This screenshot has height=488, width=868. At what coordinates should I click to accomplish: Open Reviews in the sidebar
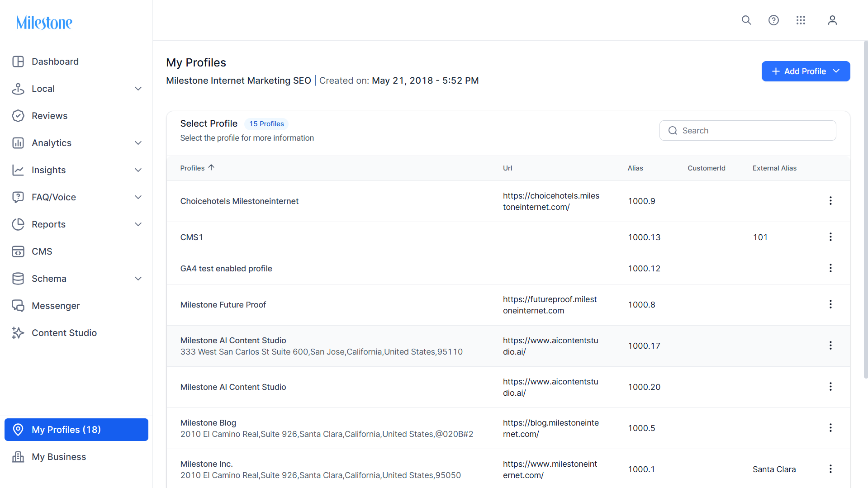50,116
